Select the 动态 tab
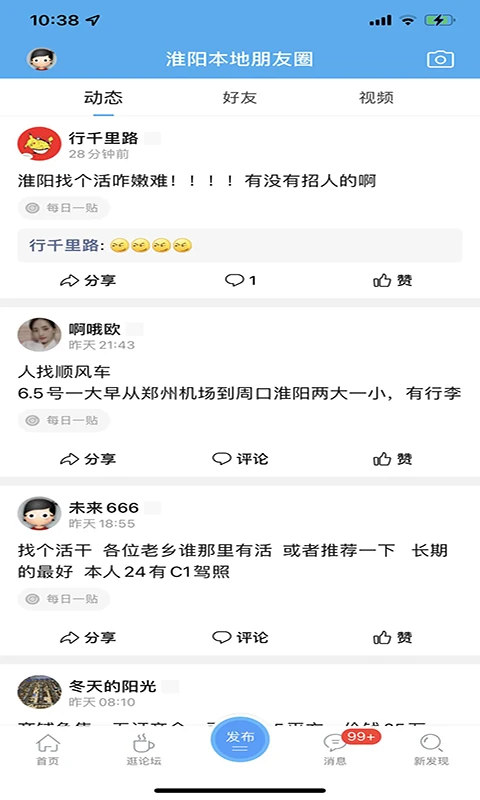480x800 pixels. (104, 97)
